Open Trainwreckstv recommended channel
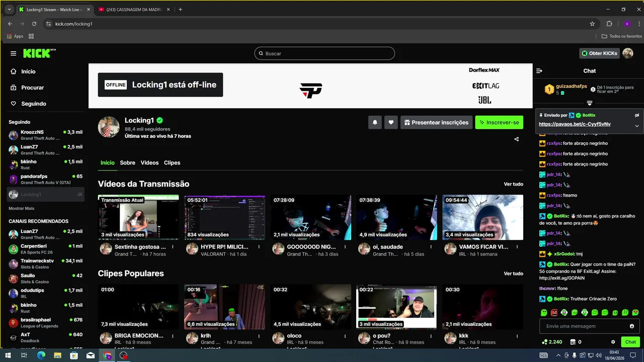 45,264
